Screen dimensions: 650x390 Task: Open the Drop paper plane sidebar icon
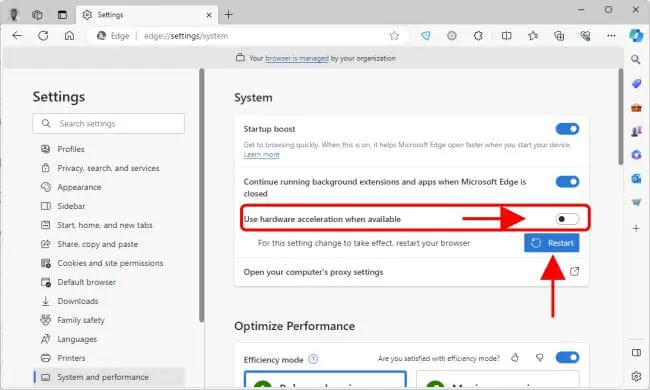click(636, 203)
